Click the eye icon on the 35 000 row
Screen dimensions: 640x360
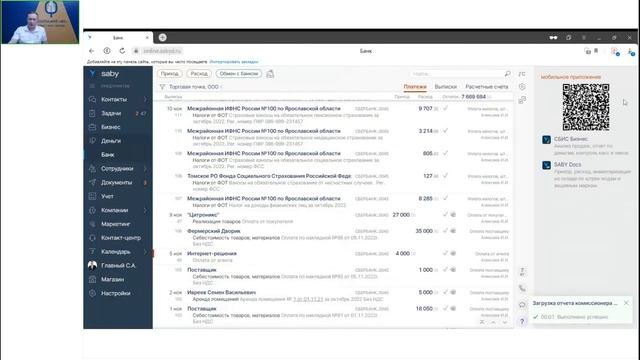coord(453,231)
